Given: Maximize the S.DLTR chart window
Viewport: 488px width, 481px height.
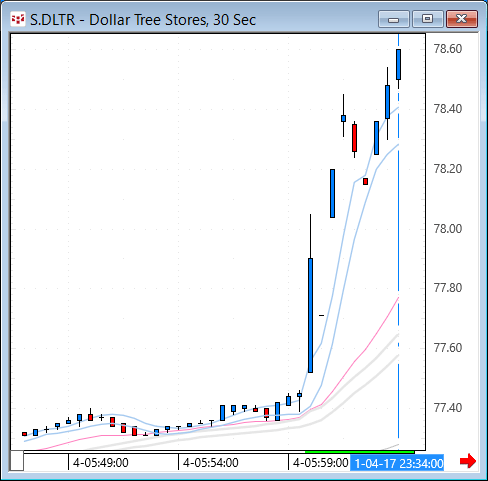Looking at the screenshot, I should point(428,19).
